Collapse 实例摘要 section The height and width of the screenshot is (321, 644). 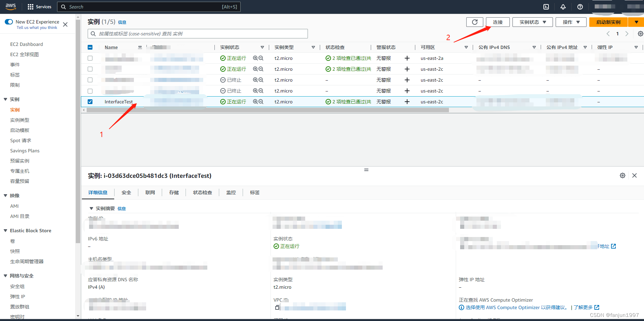[x=91, y=208]
